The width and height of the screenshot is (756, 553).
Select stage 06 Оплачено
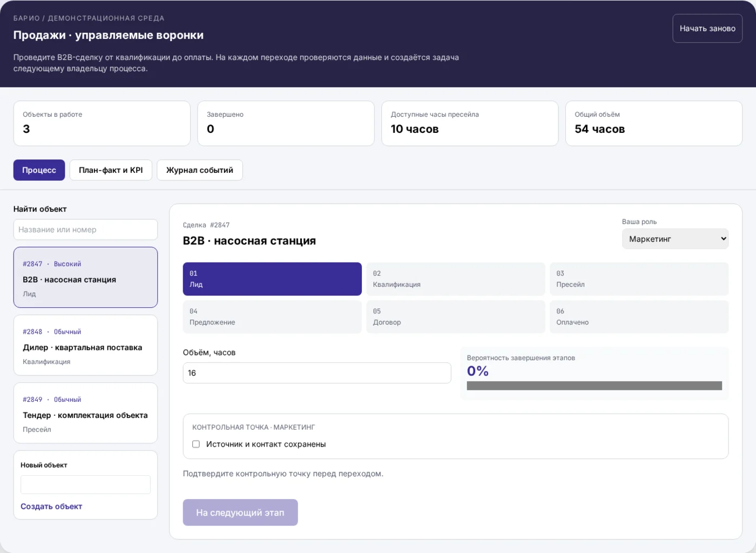(639, 317)
